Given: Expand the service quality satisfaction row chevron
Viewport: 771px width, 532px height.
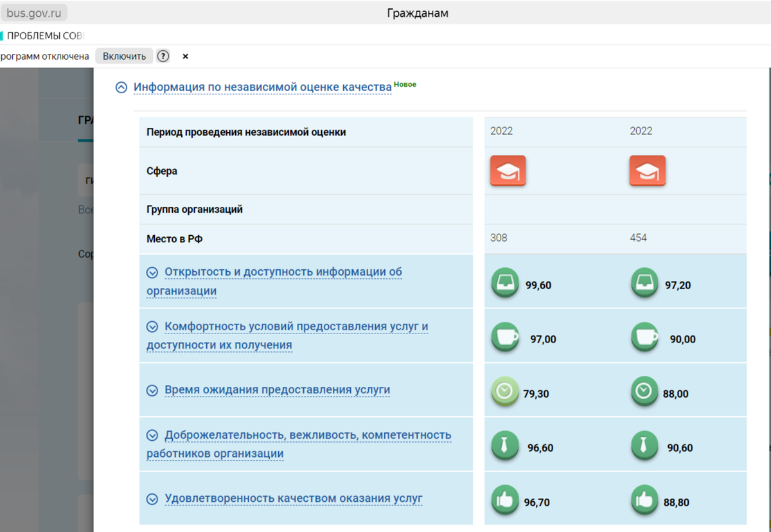Looking at the screenshot, I should (x=152, y=499).
